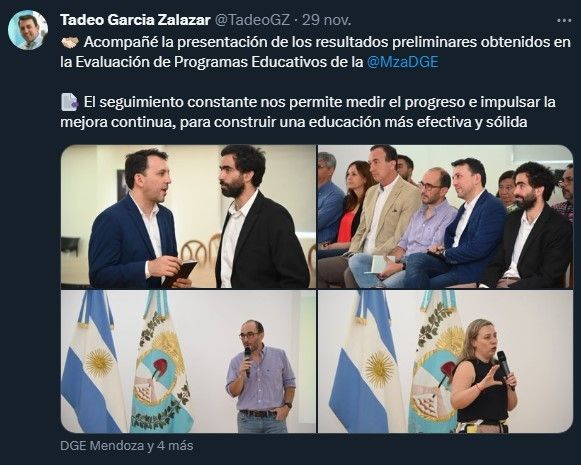Screen dimensions: 581x465
Task: Follow the @MzaDGE mention link
Action: pyautogui.click(x=403, y=62)
